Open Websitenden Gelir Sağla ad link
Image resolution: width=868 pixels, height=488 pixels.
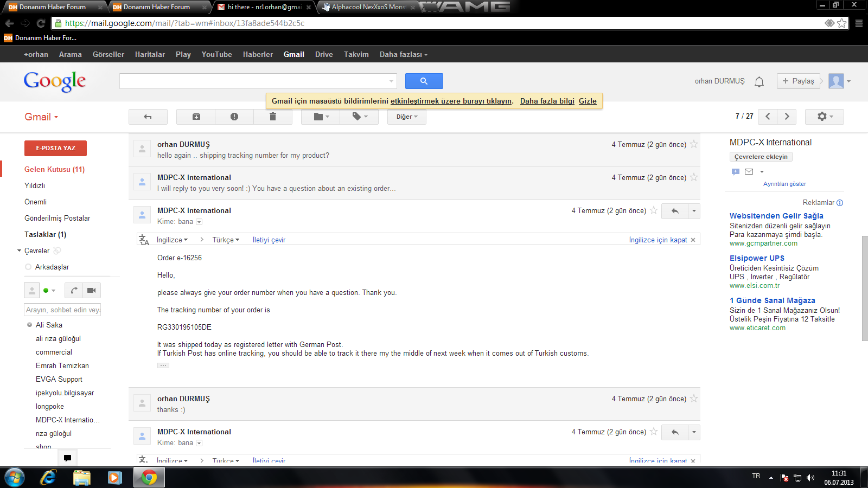776,216
